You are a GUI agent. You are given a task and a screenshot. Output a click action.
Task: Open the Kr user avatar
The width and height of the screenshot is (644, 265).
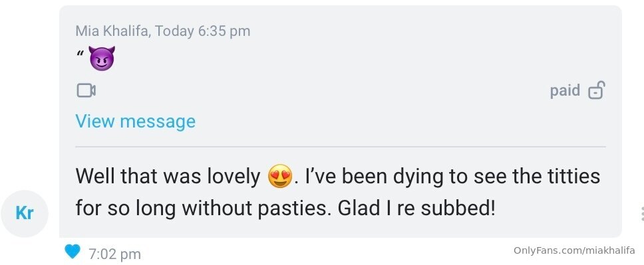click(x=25, y=214)
